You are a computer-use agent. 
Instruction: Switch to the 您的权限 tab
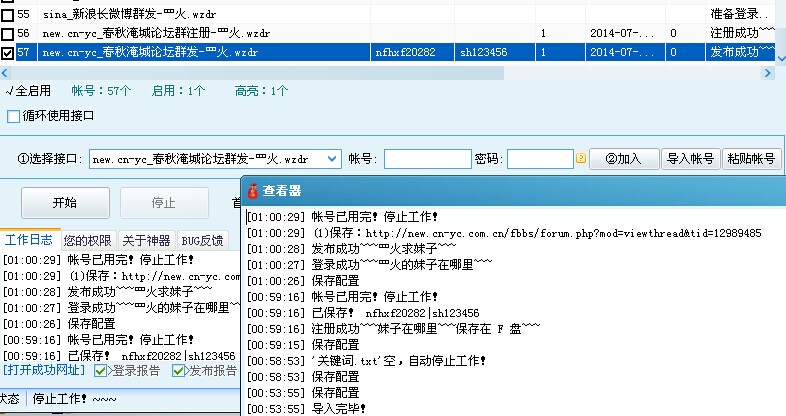88,241
